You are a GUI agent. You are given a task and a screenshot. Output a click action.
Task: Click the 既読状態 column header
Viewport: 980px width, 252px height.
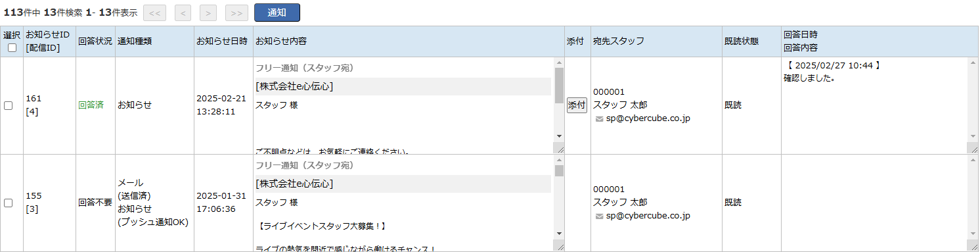coord(742,41)
